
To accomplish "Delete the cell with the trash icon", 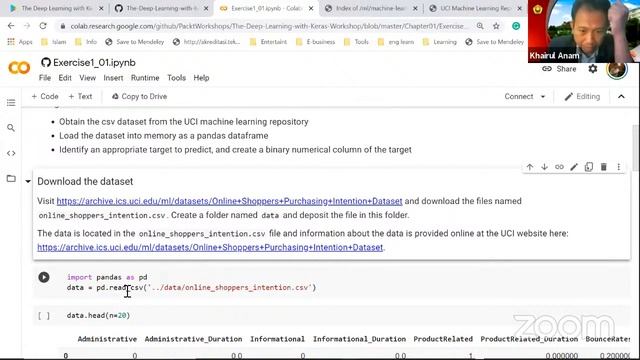I will click(604, 167).
